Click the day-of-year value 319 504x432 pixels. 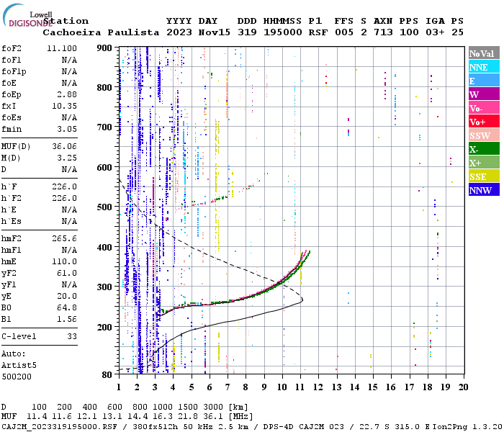coord(247,32)
